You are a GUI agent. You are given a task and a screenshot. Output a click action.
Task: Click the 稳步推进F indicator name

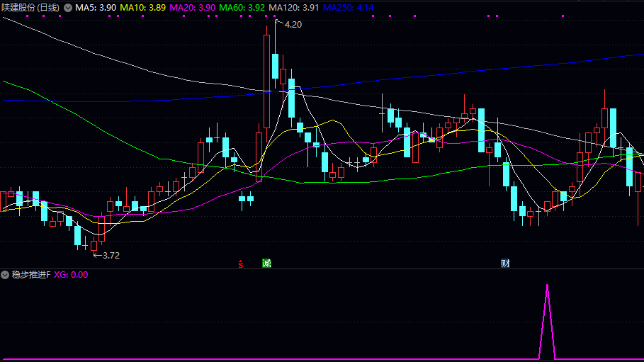click(x=30, y=274)
